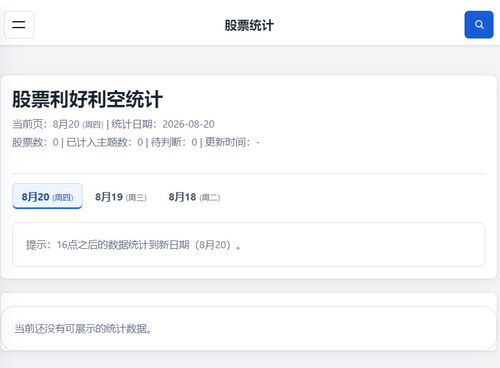Click the (周二) weekday label on the 8月18 tab

(x=210, y=198)
